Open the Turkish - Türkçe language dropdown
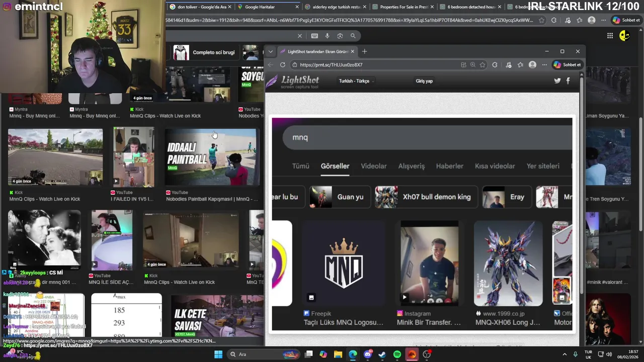The width and height of the screenshot is (644, 362). pos(356,81)
